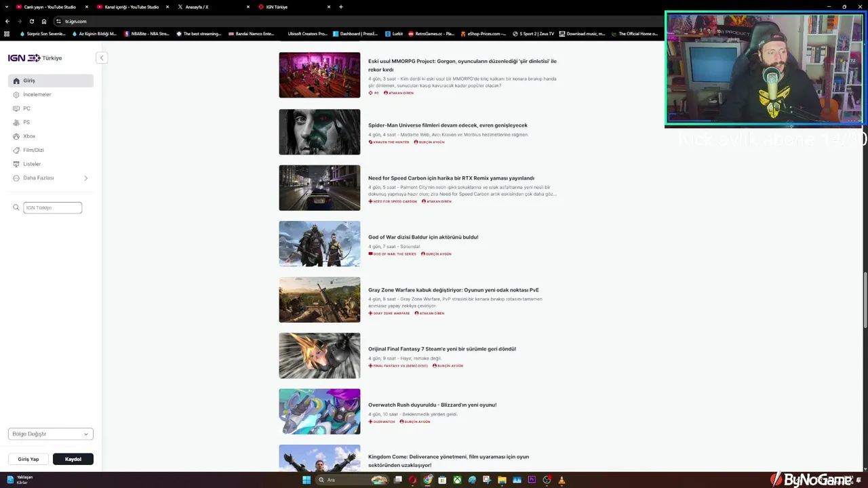Viewport: 868px width, 488px height.
Task: Open Microsoft Store from taskbar
Action: coord(442,480)
